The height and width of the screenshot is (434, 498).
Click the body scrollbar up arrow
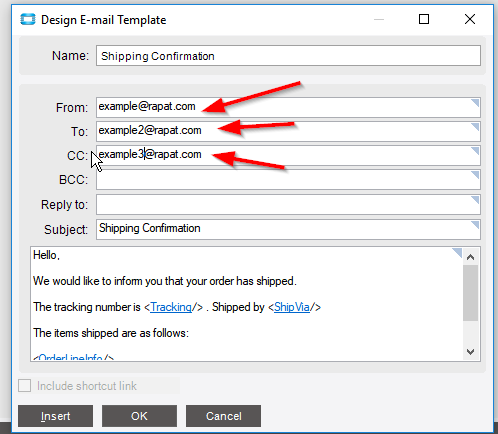pos(471,257)
